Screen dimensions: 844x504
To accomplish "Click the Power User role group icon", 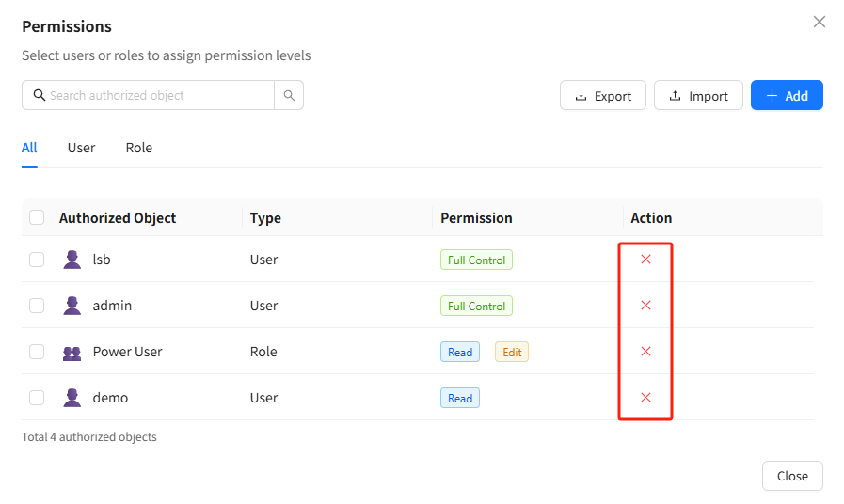I will click(72, 353).
